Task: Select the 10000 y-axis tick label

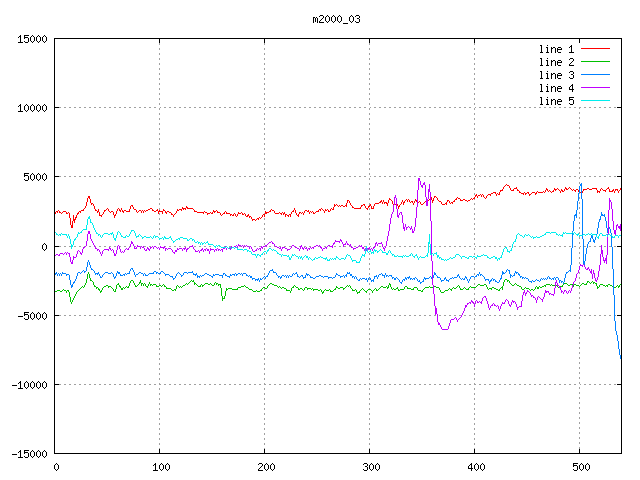Action: click(32, 108)
